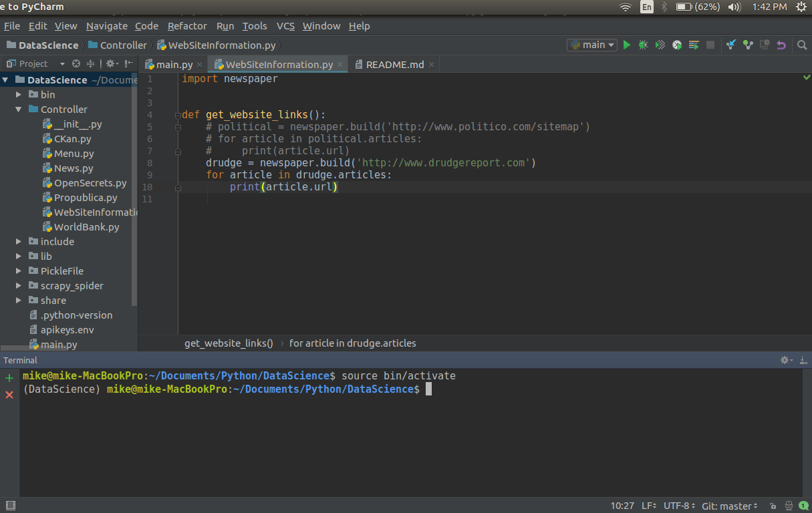Open get_website_links() in the breadcrumb bar

pyautogui.click(x=229, y=343)
